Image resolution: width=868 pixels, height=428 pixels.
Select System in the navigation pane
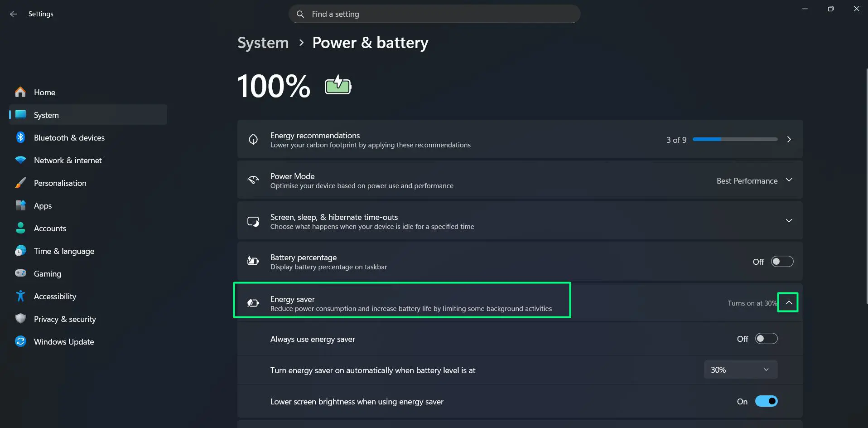pos(46,115)
